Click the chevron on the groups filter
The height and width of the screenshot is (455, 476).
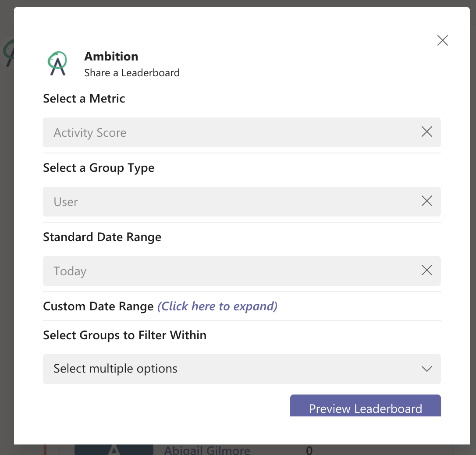(x=426, y=369)
